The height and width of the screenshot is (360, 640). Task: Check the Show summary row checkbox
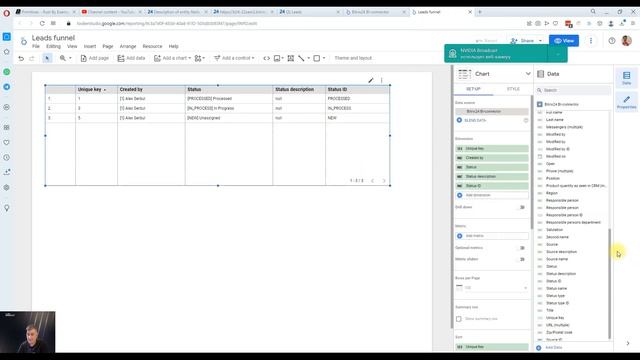pos(459,319)
